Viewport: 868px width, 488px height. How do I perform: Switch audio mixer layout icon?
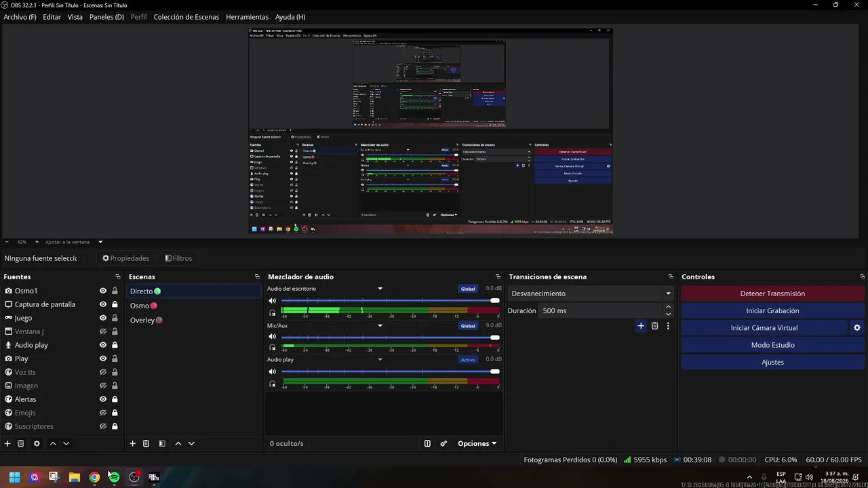click(x=427, y=443)
